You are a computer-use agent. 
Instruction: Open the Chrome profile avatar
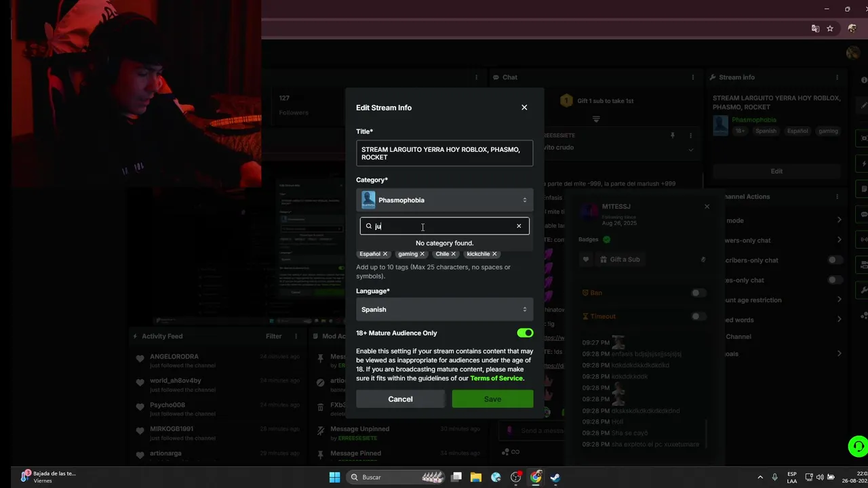tap(852, 28)
